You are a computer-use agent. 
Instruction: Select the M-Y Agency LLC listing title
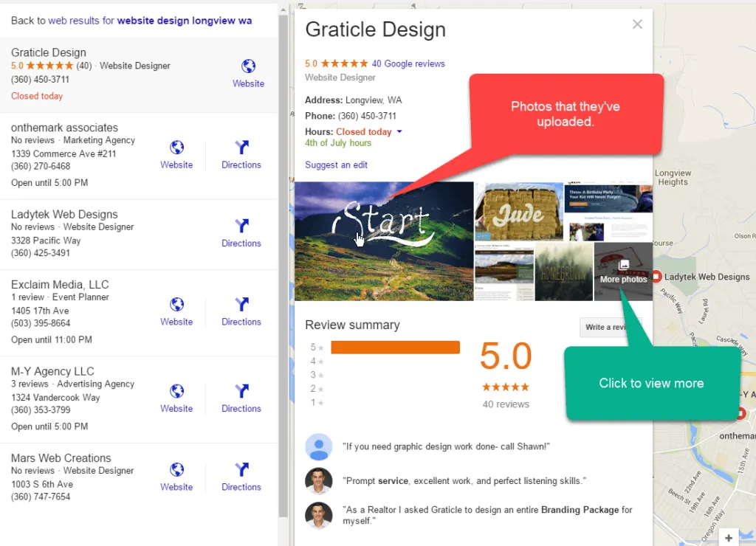52,372
